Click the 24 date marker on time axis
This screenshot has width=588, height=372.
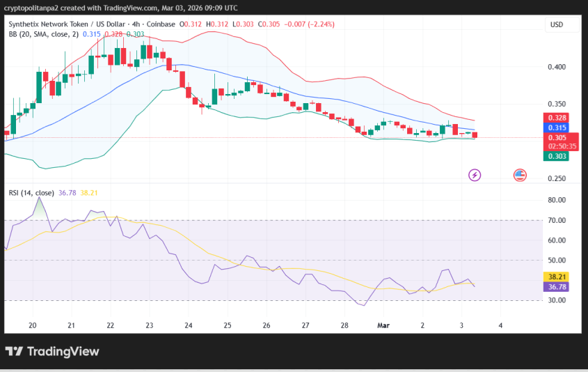tap(189, 325)
